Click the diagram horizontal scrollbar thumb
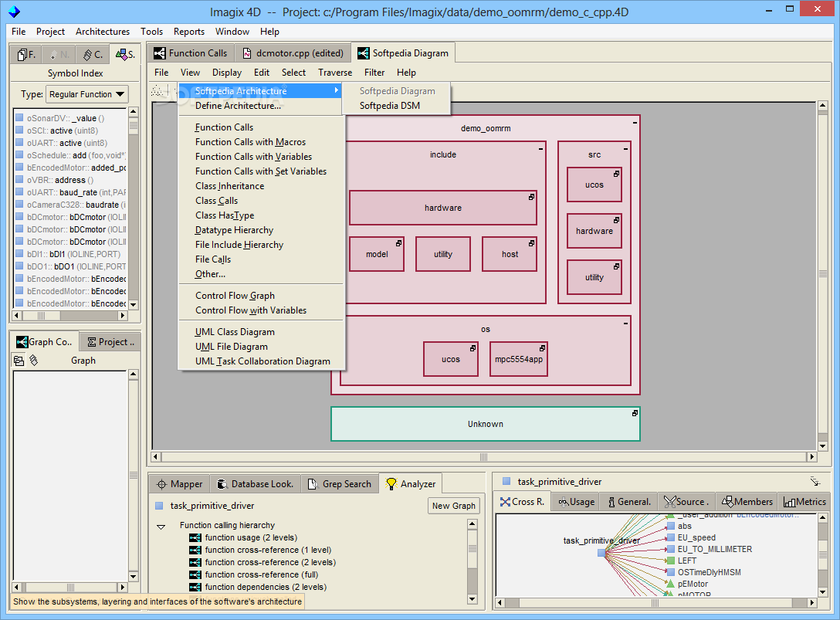The height and width of the screenshot is (620, 840). [x=484, y=457]
